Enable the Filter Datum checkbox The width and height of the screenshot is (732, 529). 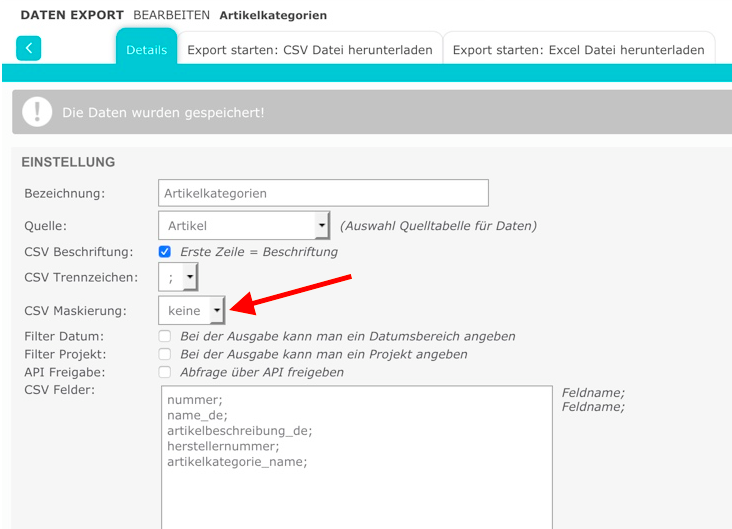[165, 336]
